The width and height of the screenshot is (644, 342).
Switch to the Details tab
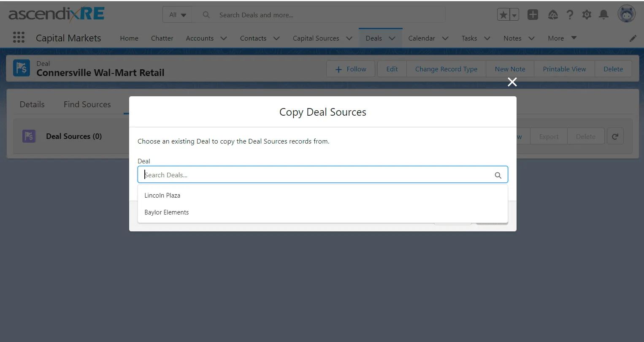coord(32,104)
